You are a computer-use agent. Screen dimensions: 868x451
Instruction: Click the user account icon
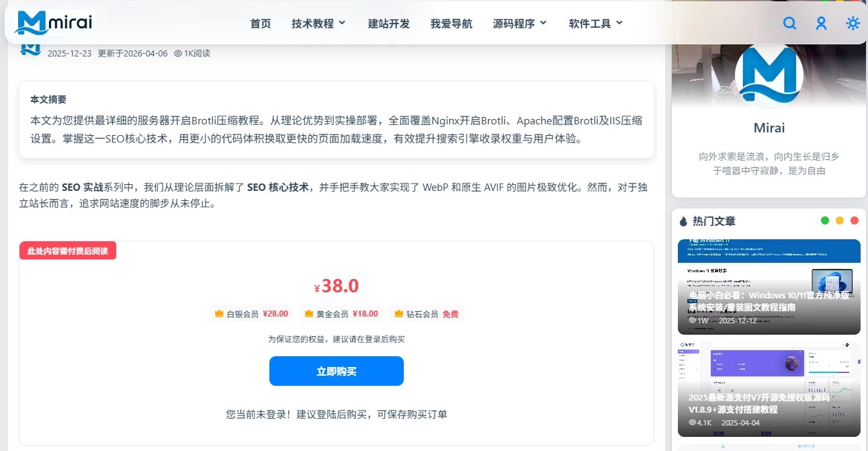coord(821,24)
